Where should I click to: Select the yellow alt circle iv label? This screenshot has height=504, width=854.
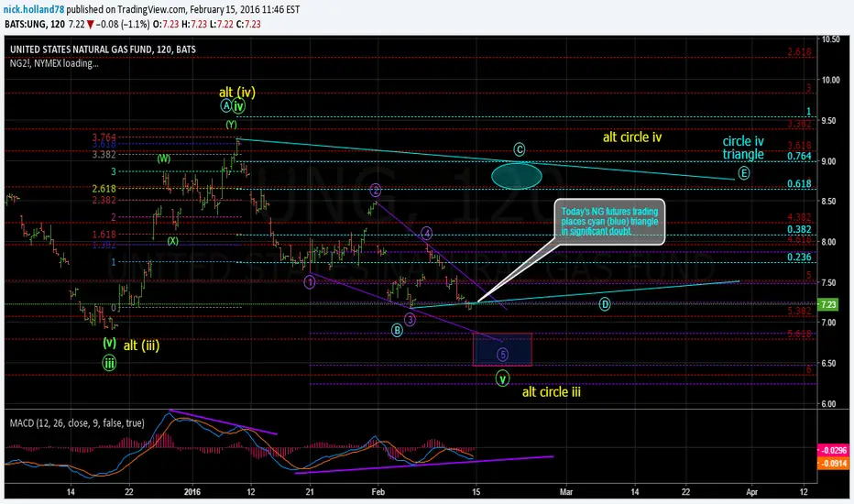(x=631, y=137)
